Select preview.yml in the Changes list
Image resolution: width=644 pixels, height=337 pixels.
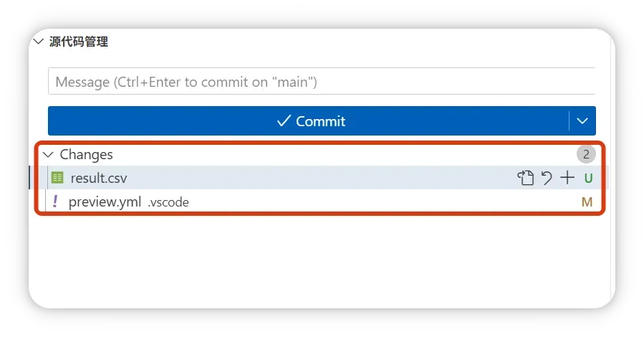[x=105, y=202]
